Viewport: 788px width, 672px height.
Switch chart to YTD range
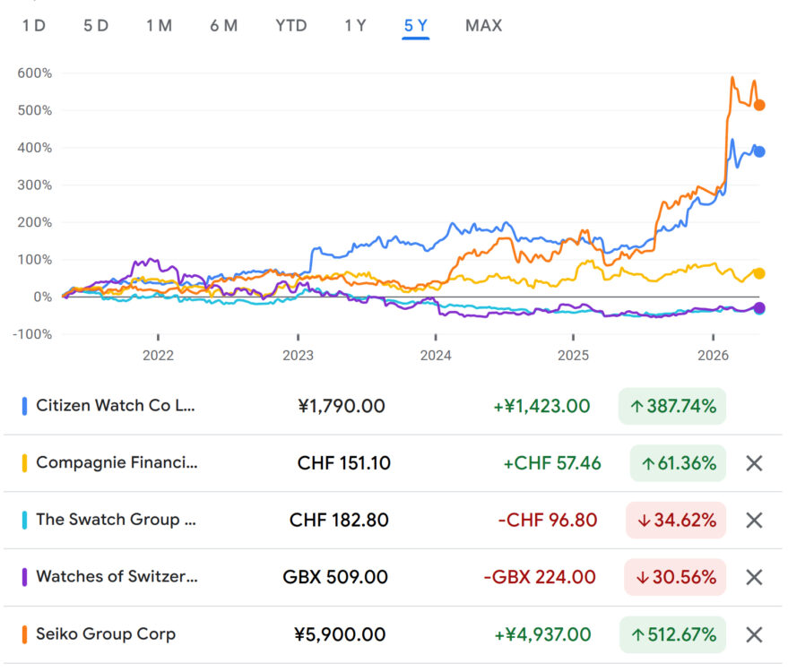pyautogui.click(x=290, y=25)
